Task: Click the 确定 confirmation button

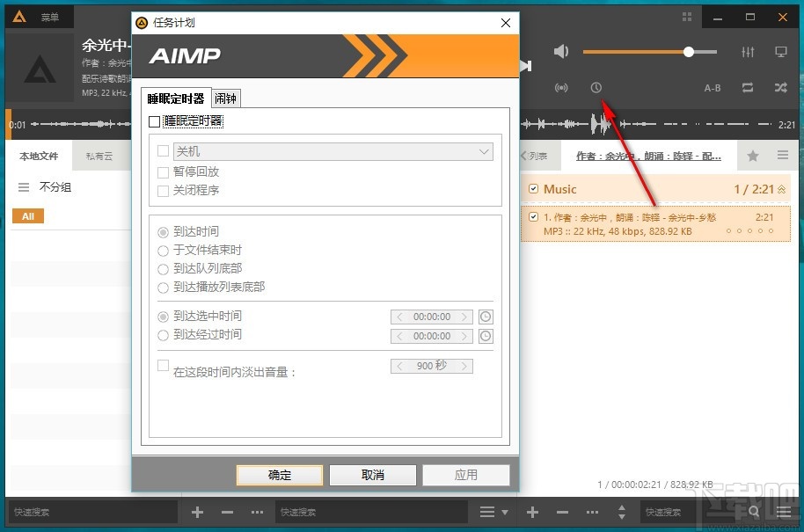Action: point(279,475)
